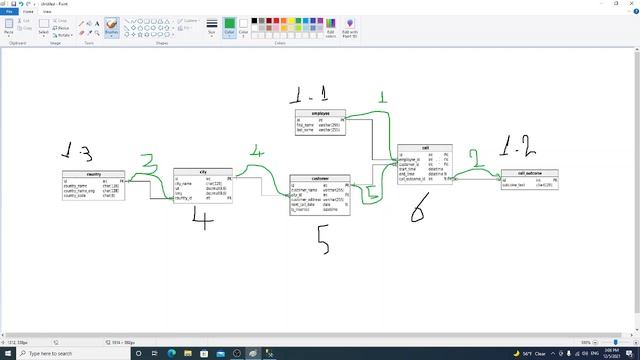Click the weather widget on taskbar
This screenshot has height=360, width=640.
(529, 353)
